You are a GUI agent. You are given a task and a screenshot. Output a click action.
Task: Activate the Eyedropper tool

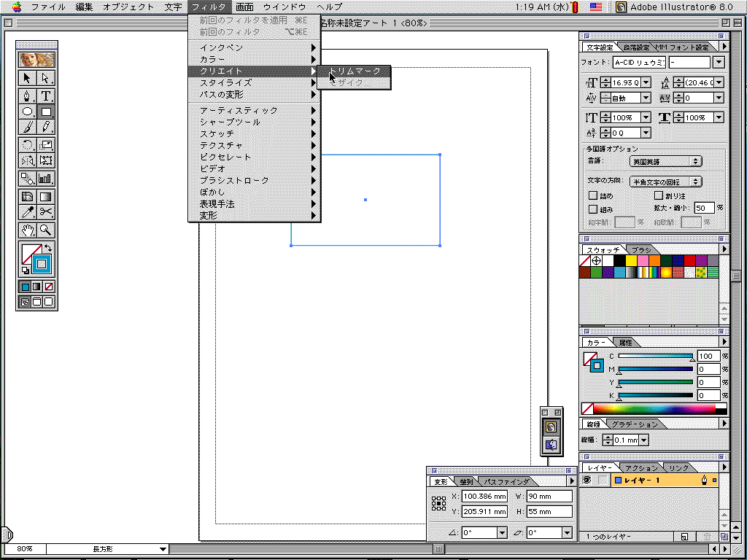(28, 212)
